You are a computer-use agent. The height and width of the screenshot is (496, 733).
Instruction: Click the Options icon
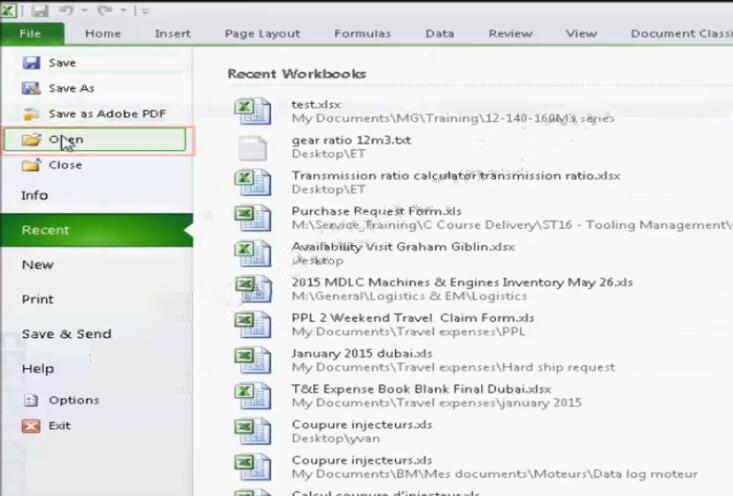click(31, 400)
